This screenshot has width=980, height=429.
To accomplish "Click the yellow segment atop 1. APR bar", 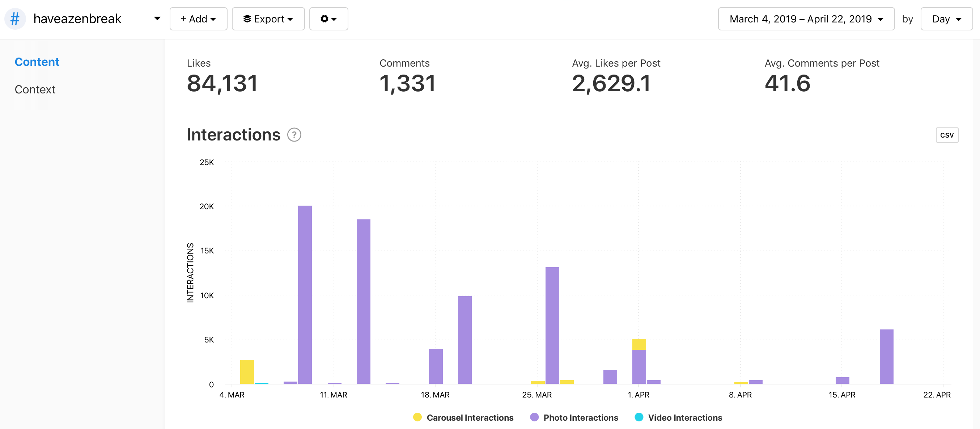I will 639,344.
